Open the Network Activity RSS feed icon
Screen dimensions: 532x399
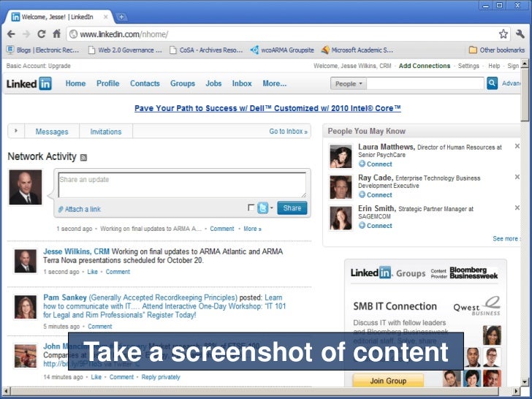[83, 157]
